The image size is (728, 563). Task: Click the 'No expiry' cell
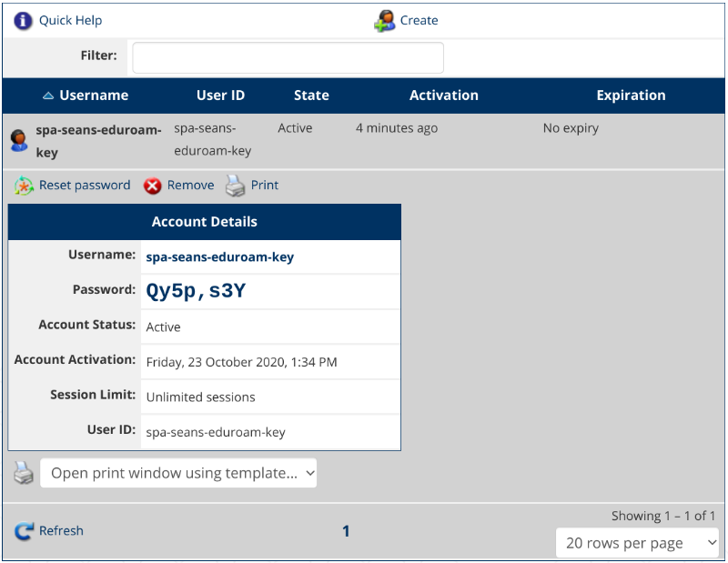tap(571, 128)
